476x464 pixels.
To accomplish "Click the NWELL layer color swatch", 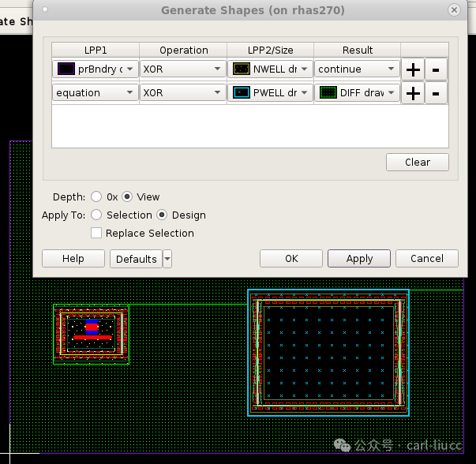I will pos(242,69).
